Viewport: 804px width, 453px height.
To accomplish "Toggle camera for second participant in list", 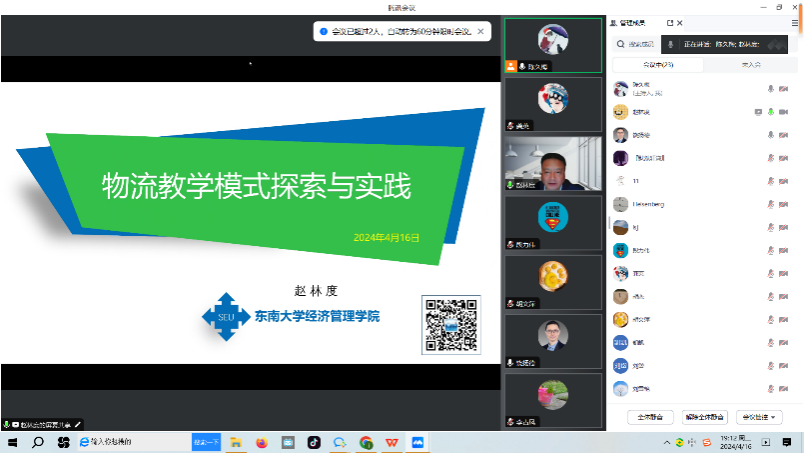I will 785,112.
